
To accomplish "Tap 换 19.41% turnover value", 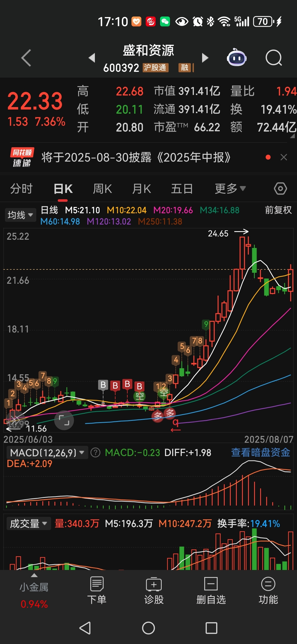I will (x=263, y=109).
